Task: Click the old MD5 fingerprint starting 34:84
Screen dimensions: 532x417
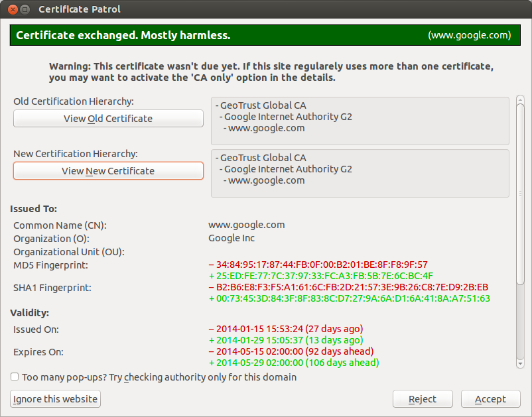Action: [x=318, y=265]
